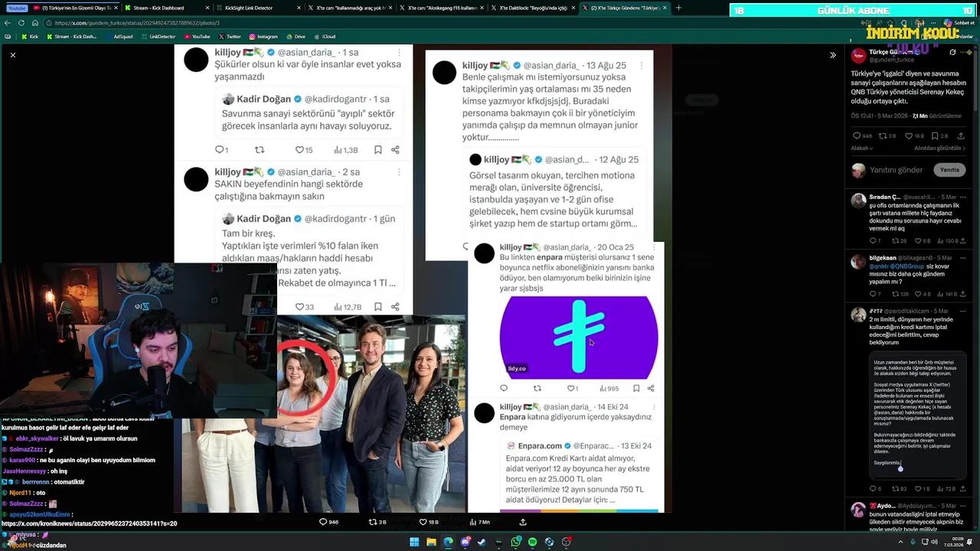Retweet Sıradan Ç... comment

[895, 241]
